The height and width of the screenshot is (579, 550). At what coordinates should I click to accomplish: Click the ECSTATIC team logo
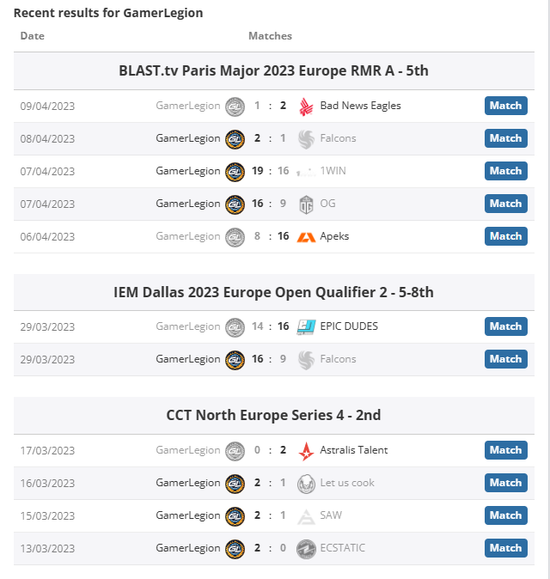click(x=306, y=549)
